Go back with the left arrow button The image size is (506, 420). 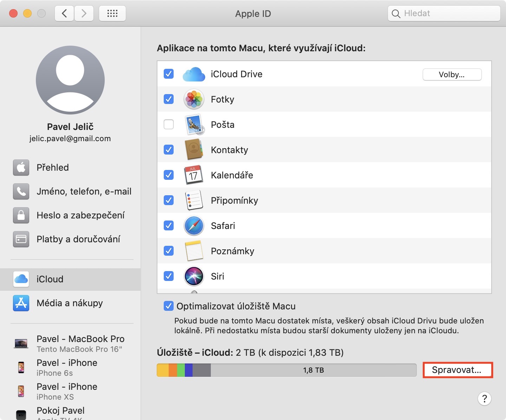[x=64, y=13]
